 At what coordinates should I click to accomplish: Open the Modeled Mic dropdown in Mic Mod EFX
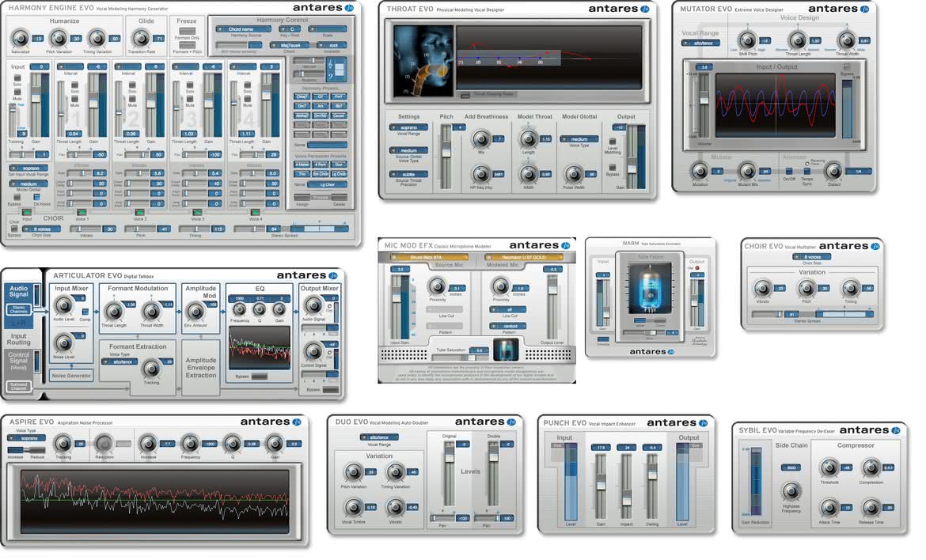pos(523,257)
